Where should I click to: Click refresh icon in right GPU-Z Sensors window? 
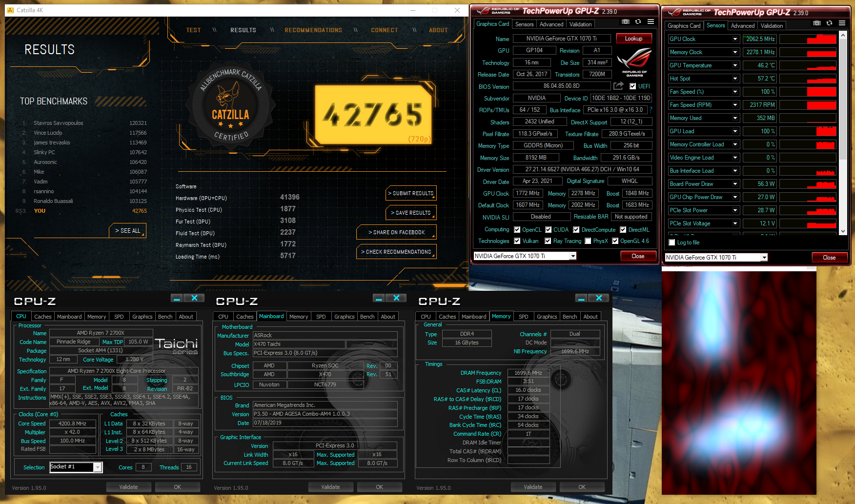829,23
